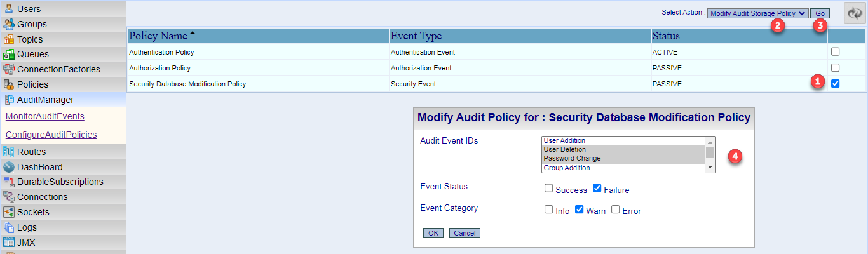Image resolution: width=868 pixels, height=254 pixels.
Task: Enable the Success event status checkbox
Action: pos(548,189)
